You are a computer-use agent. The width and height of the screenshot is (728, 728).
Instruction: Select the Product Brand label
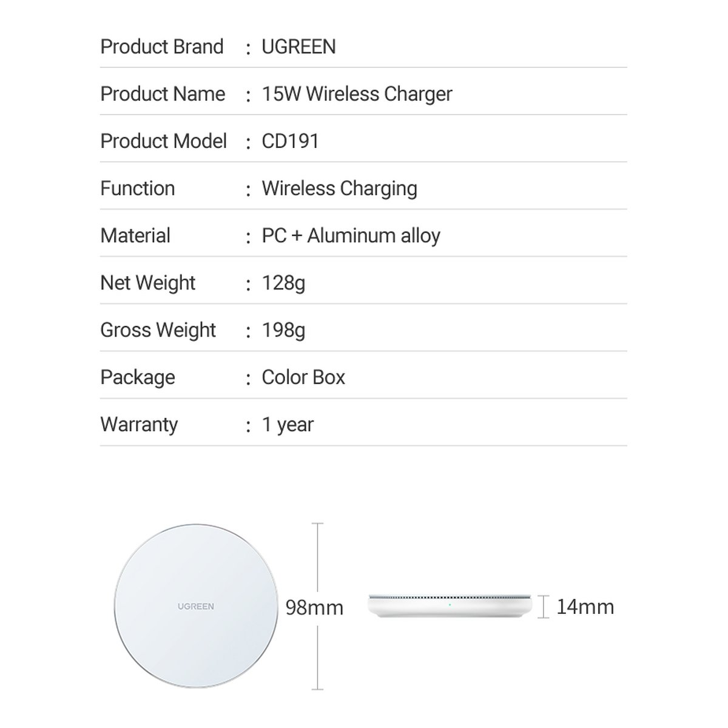point(162,47)
